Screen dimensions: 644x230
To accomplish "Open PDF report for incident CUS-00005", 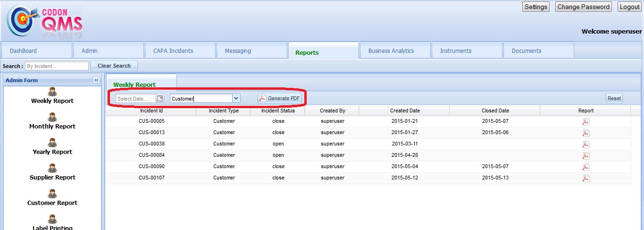I will pyautogui.click(x=585, y=121).
